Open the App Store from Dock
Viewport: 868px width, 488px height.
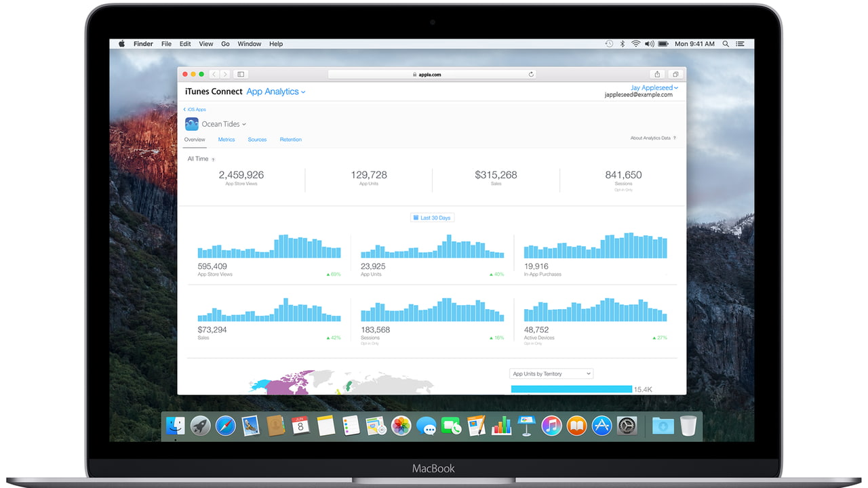601,426
